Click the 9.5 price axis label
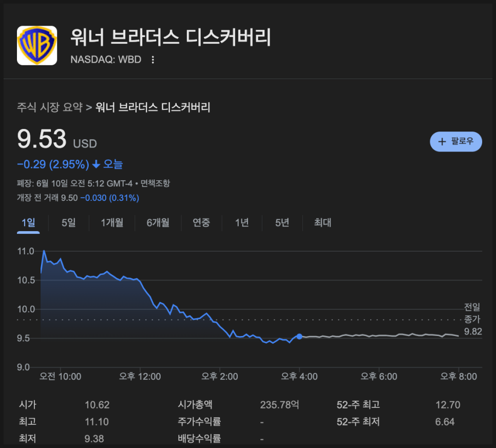 [24, 339]
